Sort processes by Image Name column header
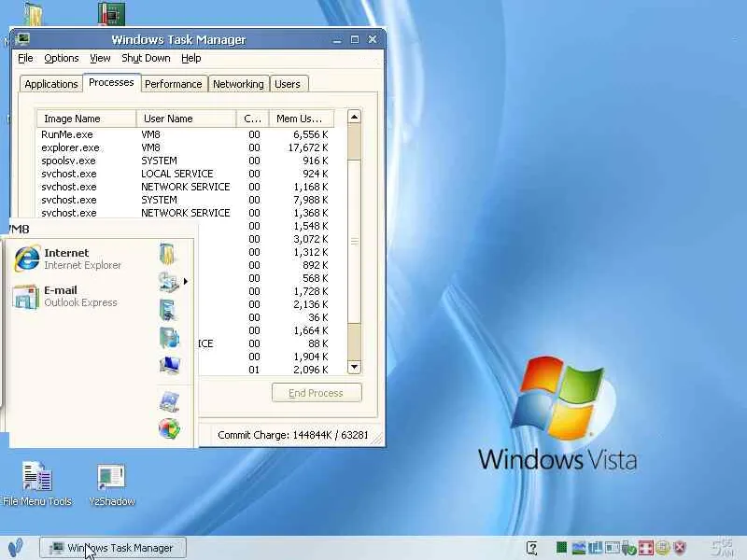This screenshot has height=560, width=747. [x=86, y=119]
